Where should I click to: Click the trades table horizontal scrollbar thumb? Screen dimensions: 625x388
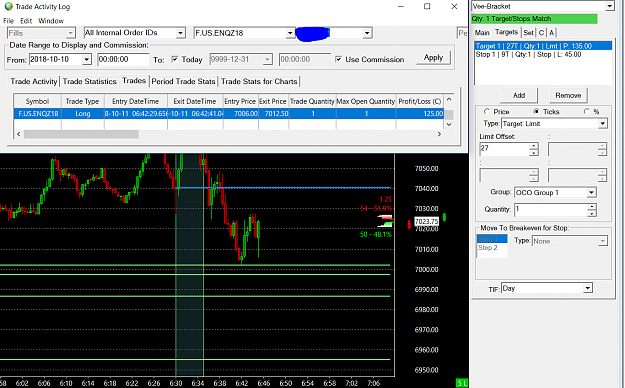(81, 134)
